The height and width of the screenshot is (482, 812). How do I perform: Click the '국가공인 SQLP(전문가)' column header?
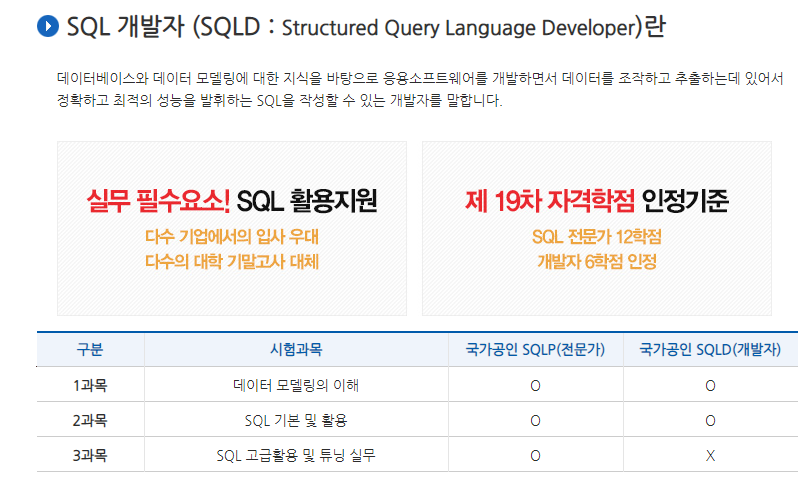535,349
